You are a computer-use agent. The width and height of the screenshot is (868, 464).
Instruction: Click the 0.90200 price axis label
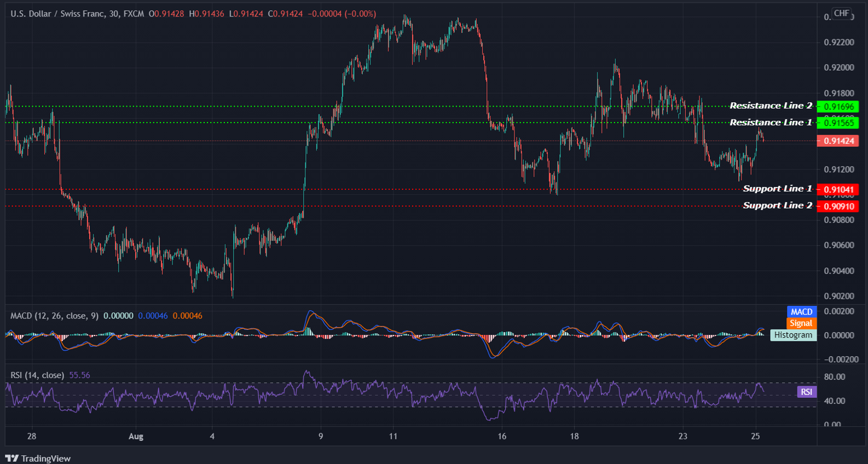pyautogui.click(x=839, y=296)
